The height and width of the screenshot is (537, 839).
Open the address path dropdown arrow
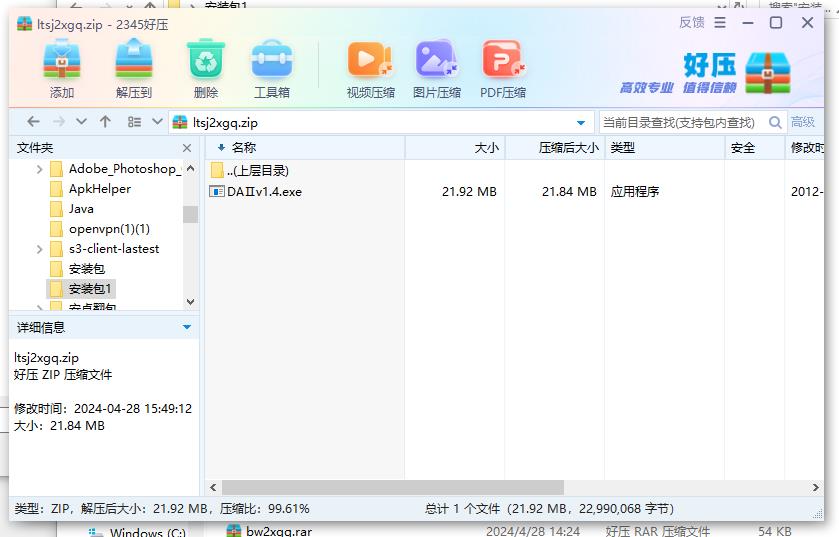(x=581, y=123)
